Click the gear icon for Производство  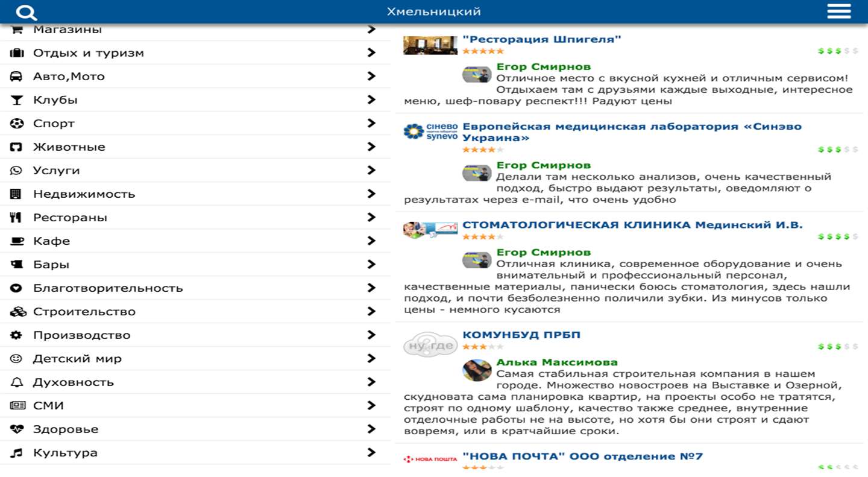(17, 335)
